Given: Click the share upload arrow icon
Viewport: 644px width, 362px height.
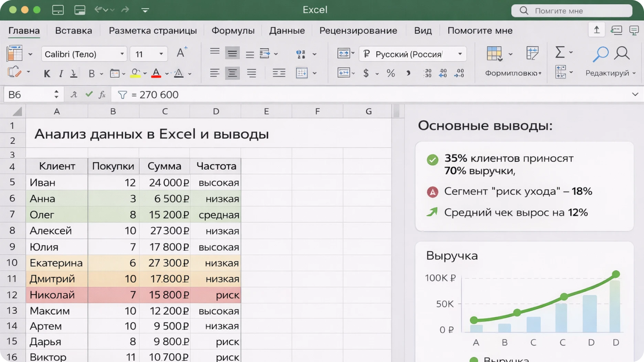Looking at the screenshot, I should pos(597,30).
